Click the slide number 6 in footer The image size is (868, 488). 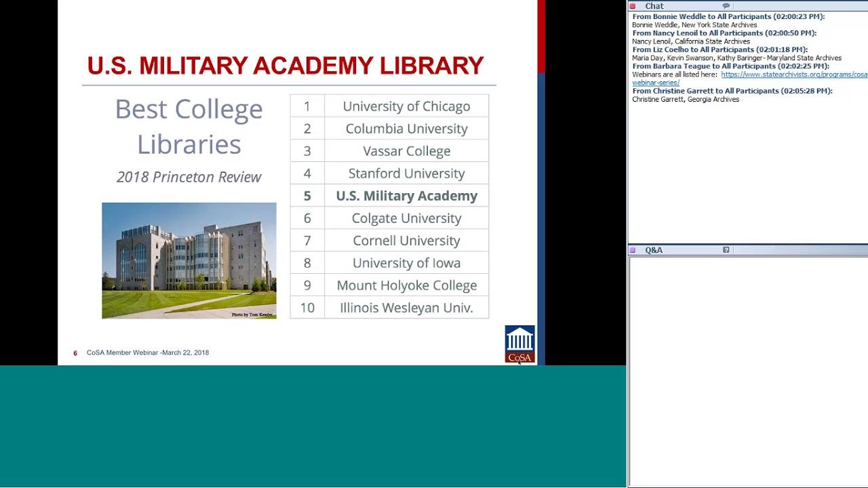(75, 353)
